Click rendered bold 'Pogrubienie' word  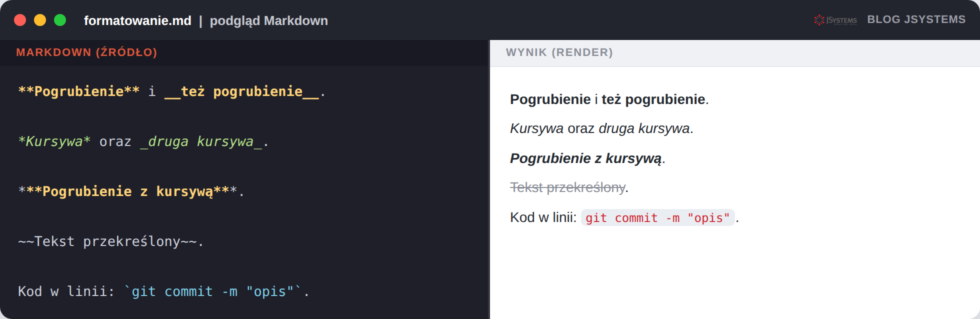pos(550,99)
